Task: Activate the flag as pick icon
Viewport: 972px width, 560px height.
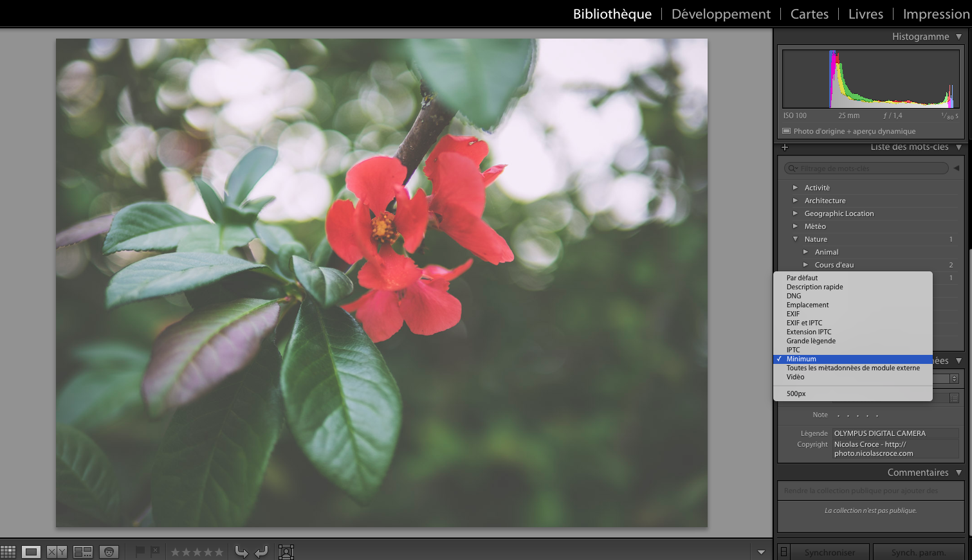Action: tap(140, 551)
